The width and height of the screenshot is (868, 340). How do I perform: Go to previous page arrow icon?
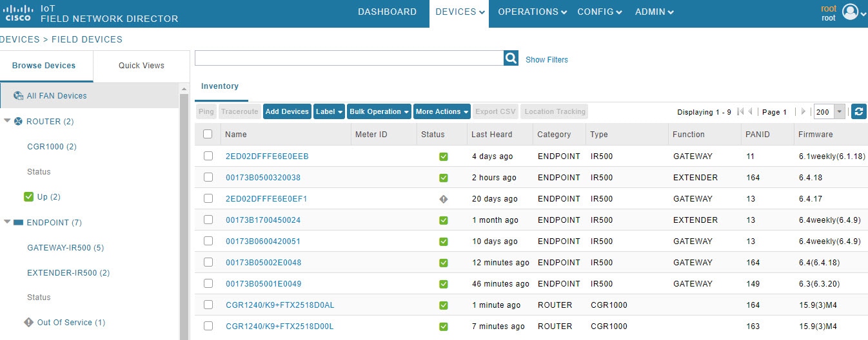pos(751,111)
